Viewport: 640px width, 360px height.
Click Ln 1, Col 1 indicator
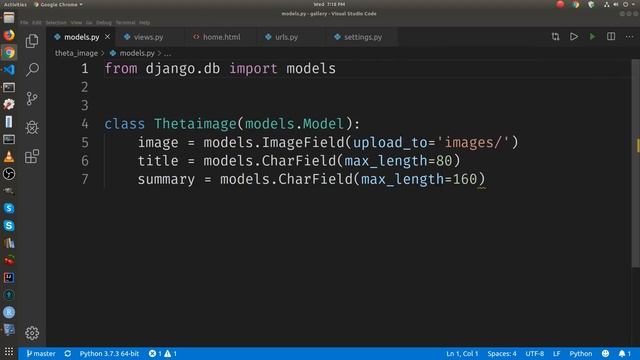tap(462, 353)
